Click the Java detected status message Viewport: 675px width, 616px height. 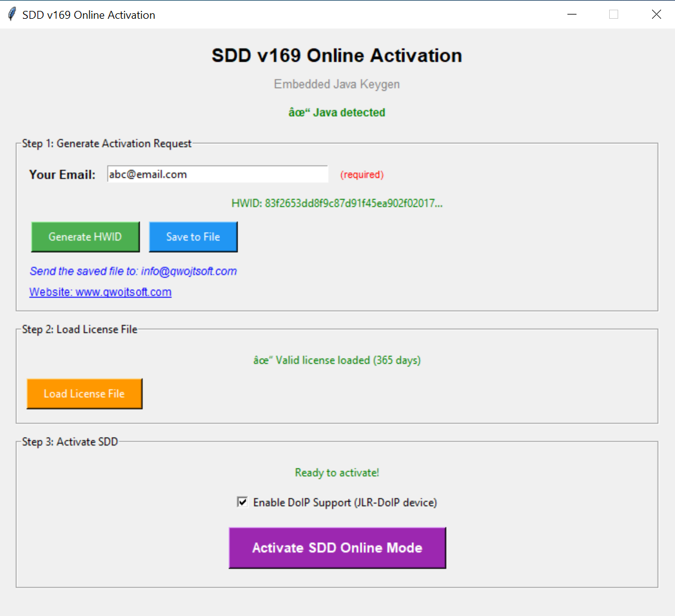click(337, 112)
